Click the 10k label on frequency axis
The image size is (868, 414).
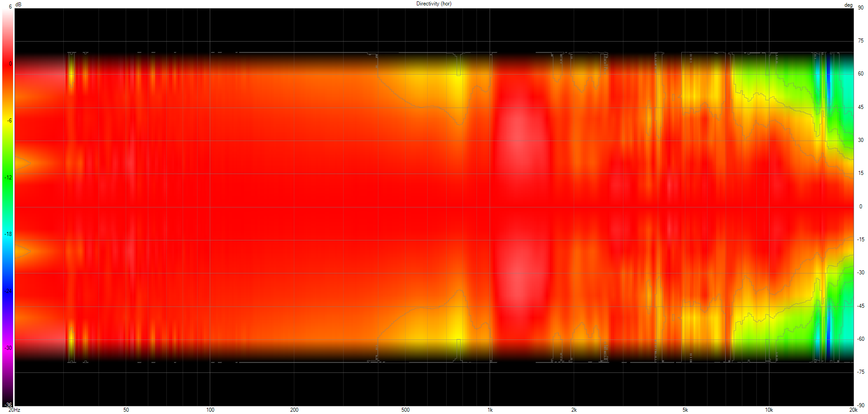[769, 410]
